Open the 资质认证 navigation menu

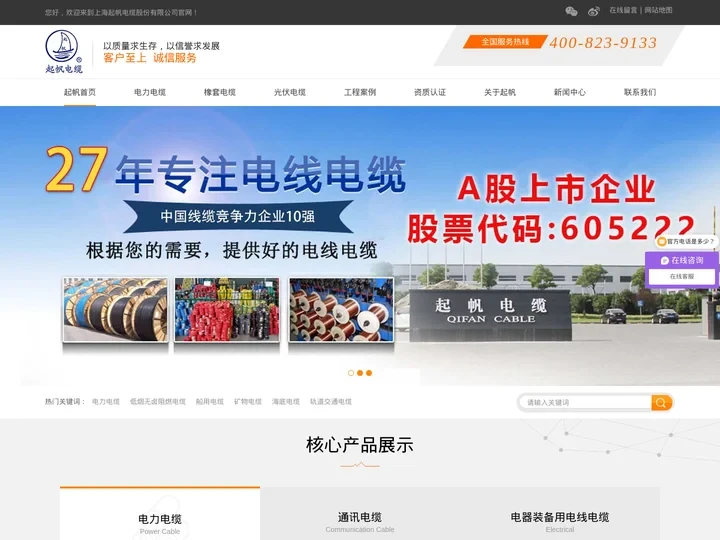click(430, 92)
